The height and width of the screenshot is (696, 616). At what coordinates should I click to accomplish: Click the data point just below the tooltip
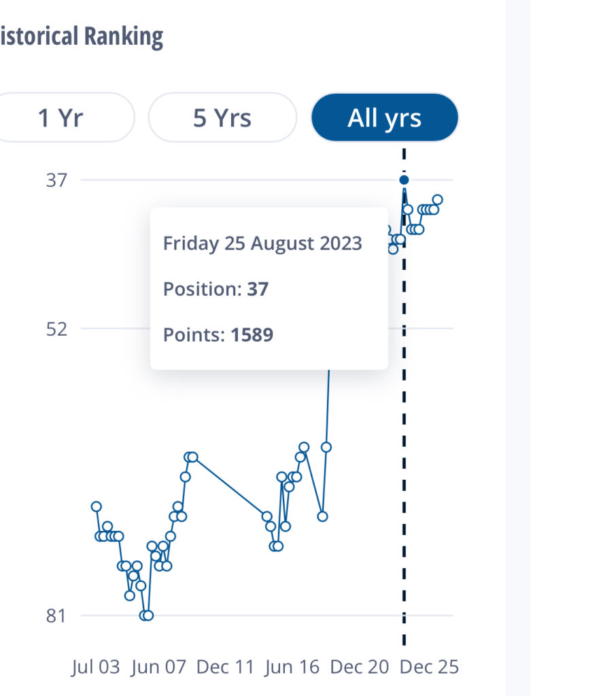pyautogui.click(x=326, y=447)
